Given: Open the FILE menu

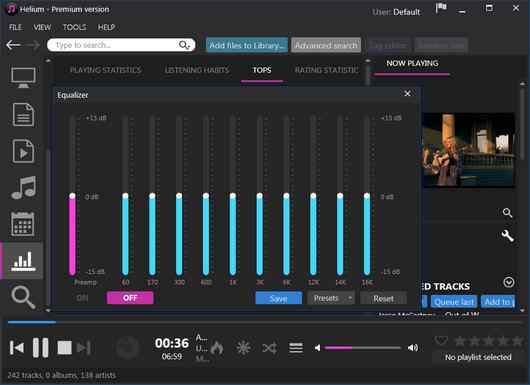Looking at the screenshot, I should click(16, 27).
